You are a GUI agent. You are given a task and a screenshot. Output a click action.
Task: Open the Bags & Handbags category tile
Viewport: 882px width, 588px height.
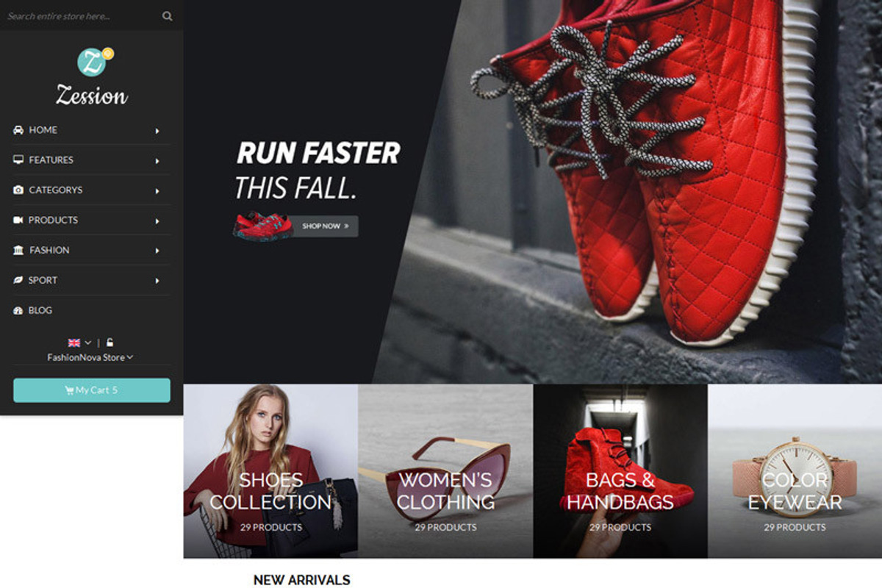[x=620, y=471]
